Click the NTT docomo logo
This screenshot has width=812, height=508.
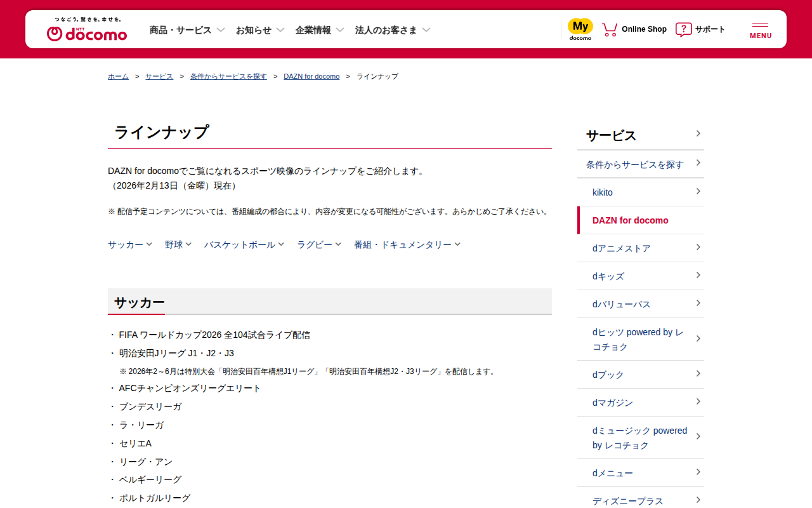click(x=87, y=30)
